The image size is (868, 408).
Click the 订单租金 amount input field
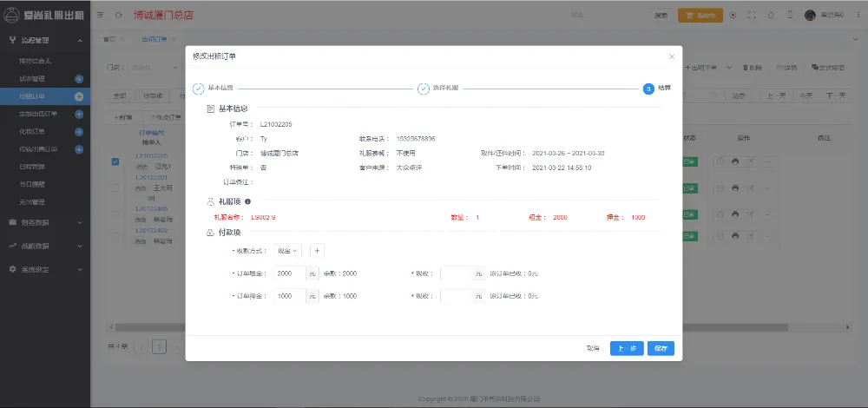pyautogui.click(x=289, y=273)
